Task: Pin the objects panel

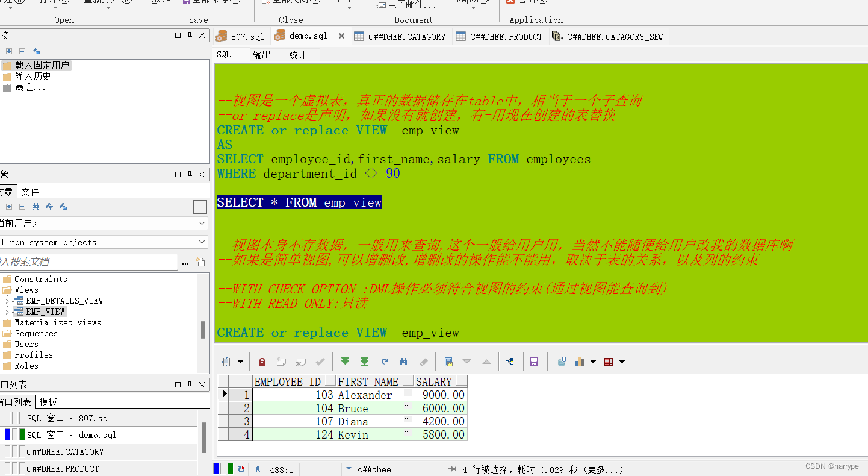Action: click(x=190, y=174)
